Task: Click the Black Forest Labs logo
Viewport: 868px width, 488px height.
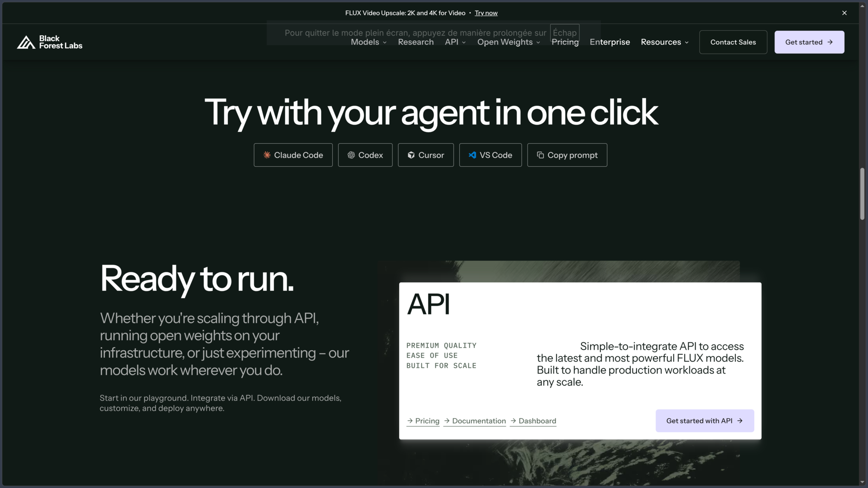Action: 50,42
